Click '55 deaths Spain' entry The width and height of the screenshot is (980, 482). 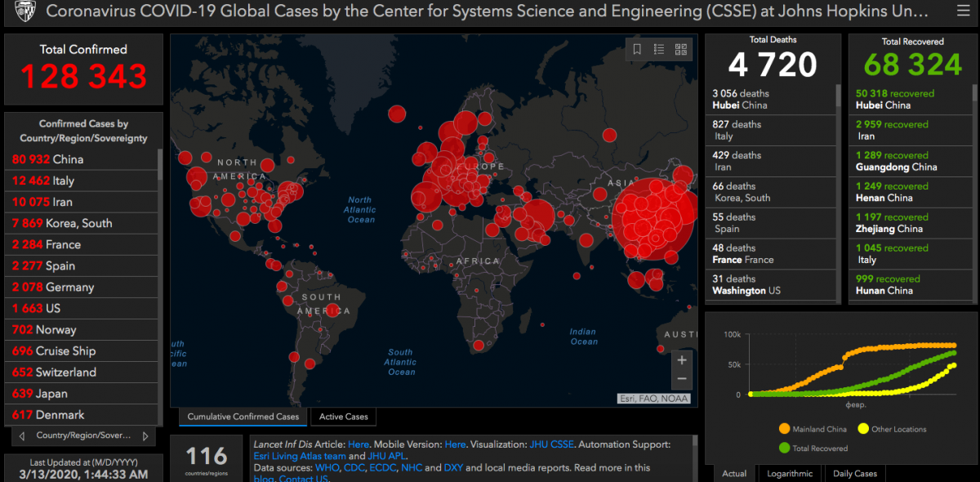769,223
